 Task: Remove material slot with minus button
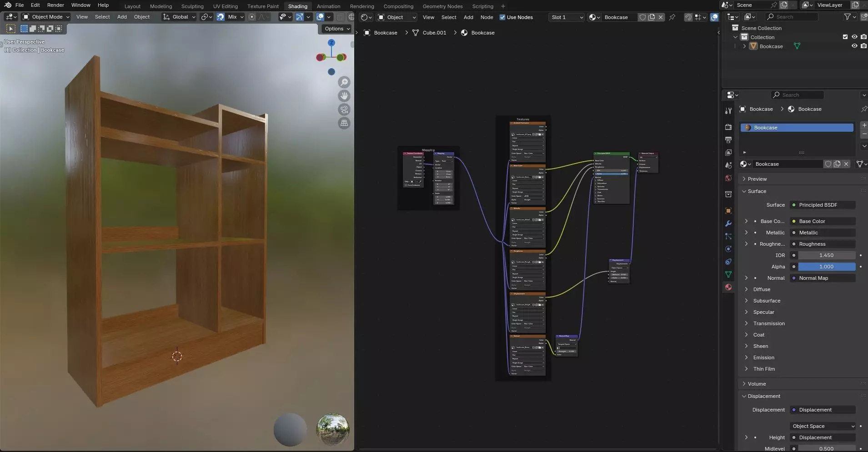tap(864, 134)
